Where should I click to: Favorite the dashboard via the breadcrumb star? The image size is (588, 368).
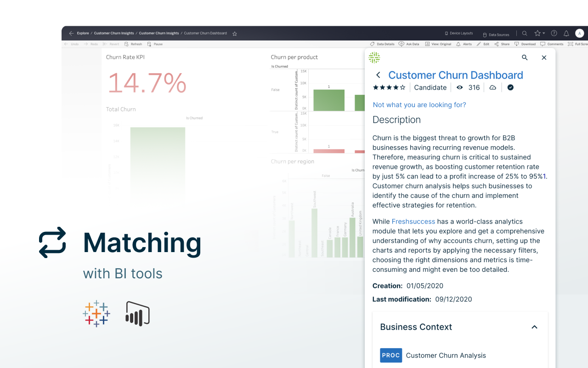[235, 34]
